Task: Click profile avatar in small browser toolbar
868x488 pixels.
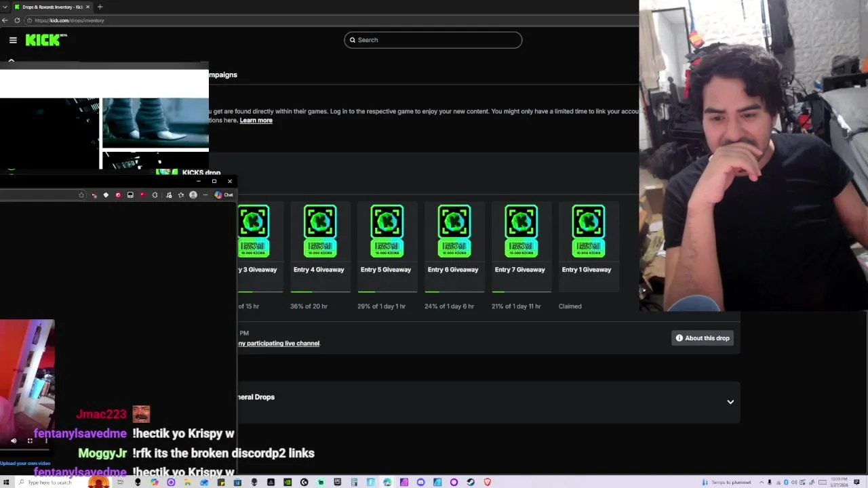Action: coord(193,195)
